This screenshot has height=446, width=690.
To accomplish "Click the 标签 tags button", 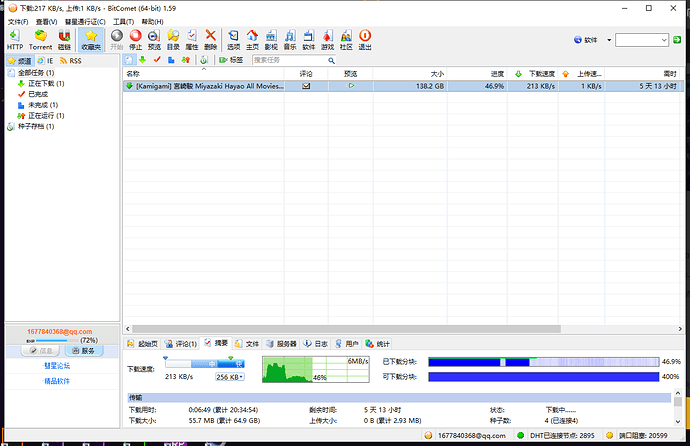I will [x=231, y=60].
